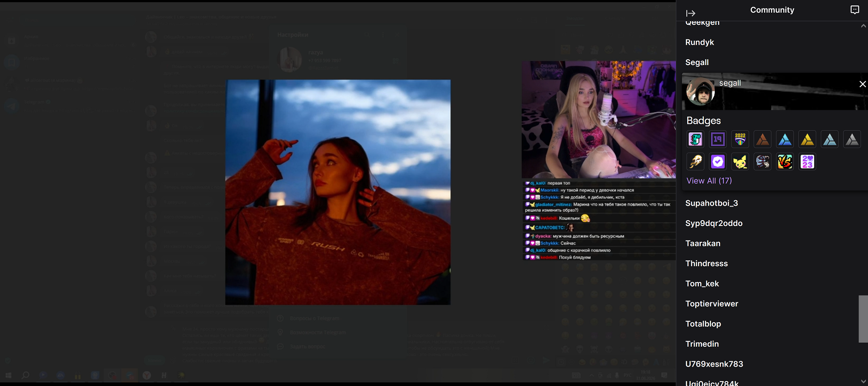Viewport: 868px width, 386px height.
Task: Select the flaming comet badge
Action: (x=695, y=162)
